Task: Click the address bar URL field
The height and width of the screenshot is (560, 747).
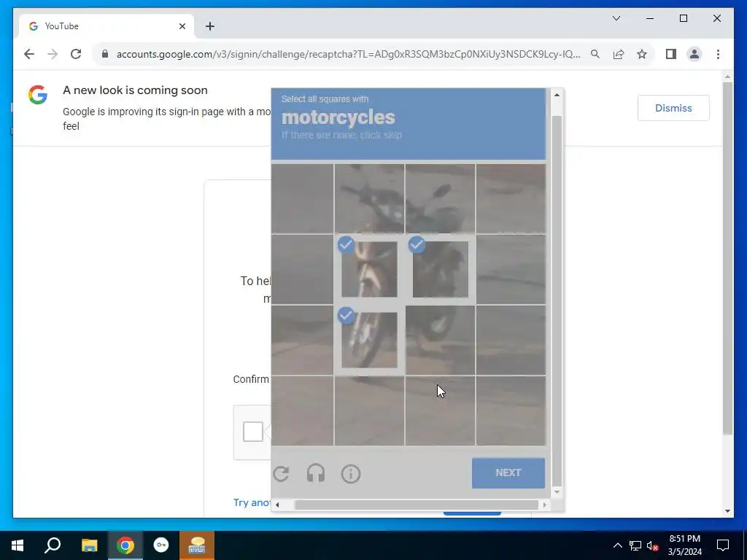Action: click(x=348, y=54)
